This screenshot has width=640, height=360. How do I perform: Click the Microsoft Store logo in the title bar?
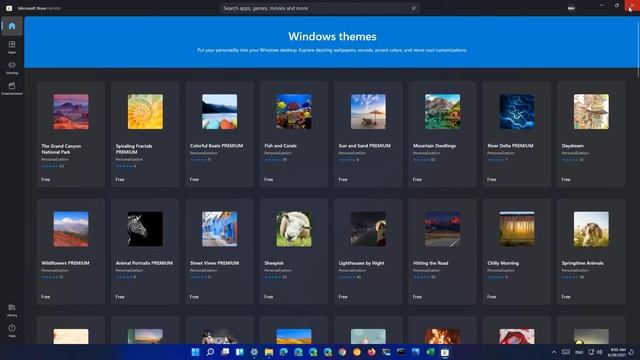click(x=9, y=8)
